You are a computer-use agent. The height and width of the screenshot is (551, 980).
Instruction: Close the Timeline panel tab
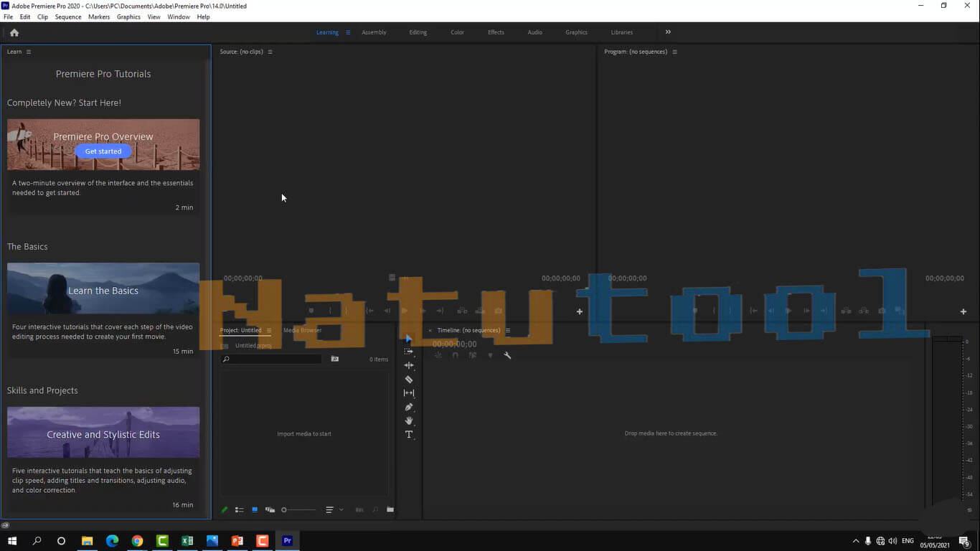pyautogui.click(x=430, y=331)
